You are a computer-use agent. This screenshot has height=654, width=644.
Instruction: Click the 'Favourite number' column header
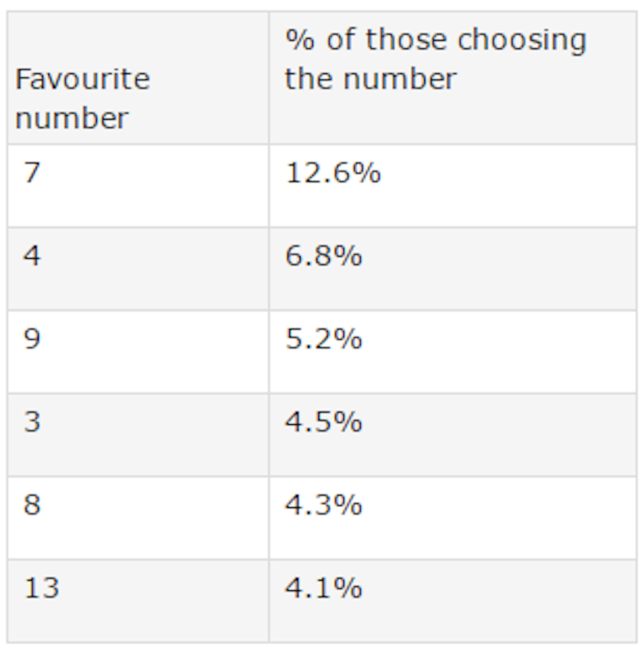click(x=82, y=98)
